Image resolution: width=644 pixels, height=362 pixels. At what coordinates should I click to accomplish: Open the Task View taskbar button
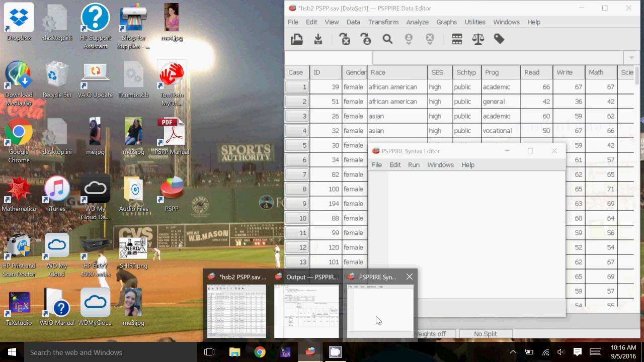pyautogui.click(x=209, y=352)
